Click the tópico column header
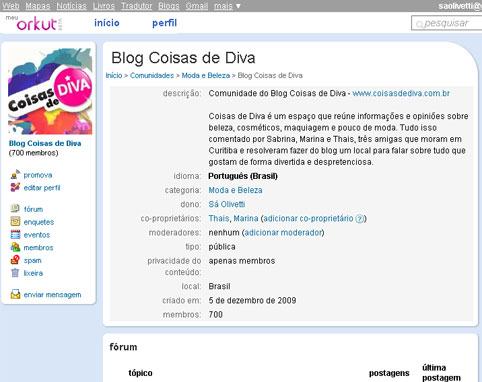This screenshot has height=382, width=482. (x=140, y=373)
